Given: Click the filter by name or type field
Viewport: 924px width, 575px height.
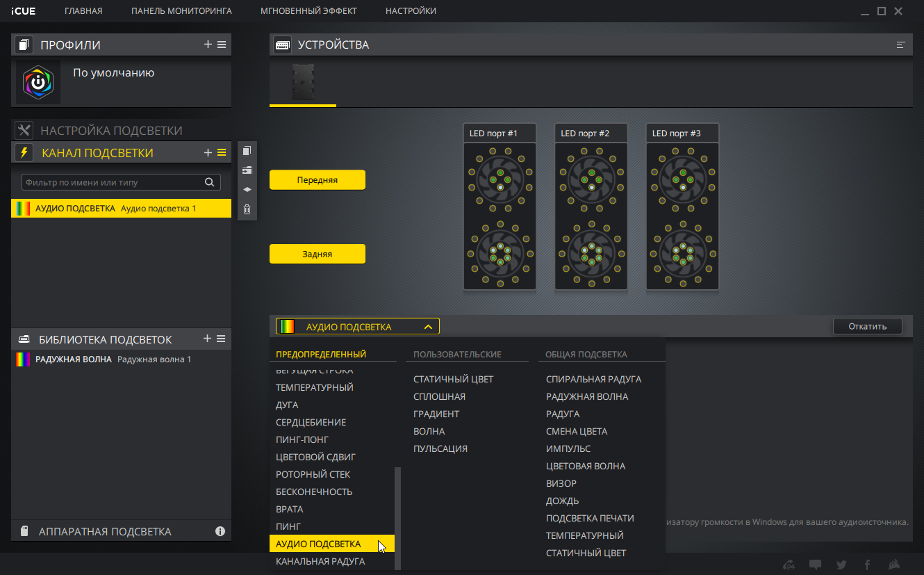Looking at the screenshot, I should tap(111, 182).
